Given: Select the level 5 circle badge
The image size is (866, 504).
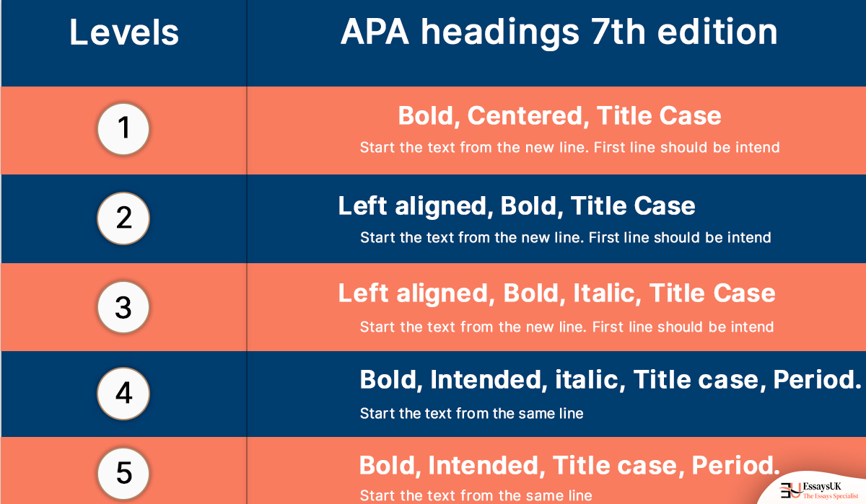Looking at the screenshot, I should point(123,473).
